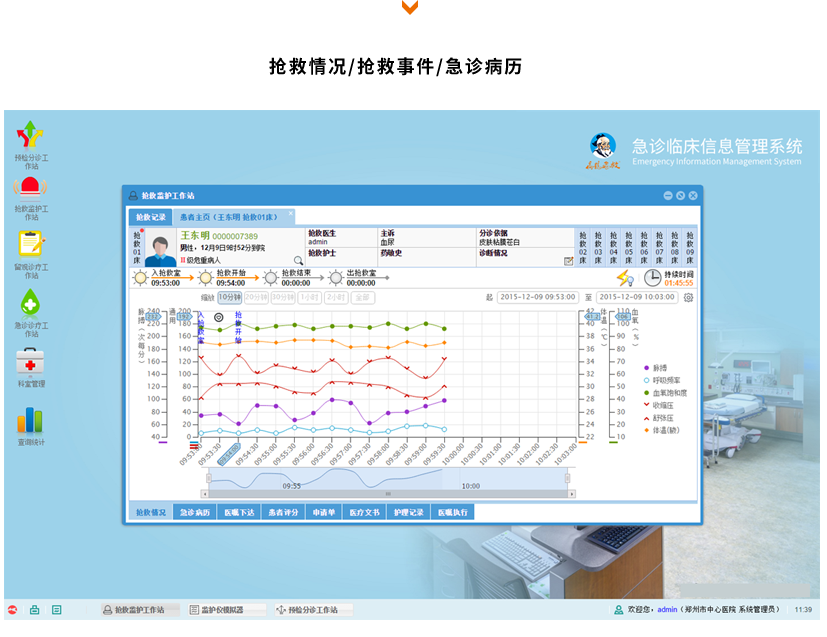Select the 10分钟 zoom range option
This screenshot has width=827, height=637.
[229, 297]
